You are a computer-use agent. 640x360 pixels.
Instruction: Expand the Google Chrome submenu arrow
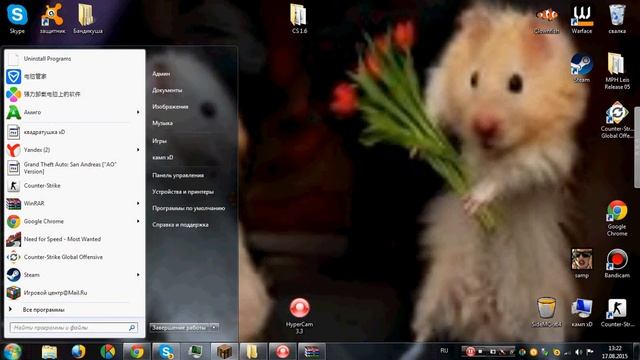point(138,221)
